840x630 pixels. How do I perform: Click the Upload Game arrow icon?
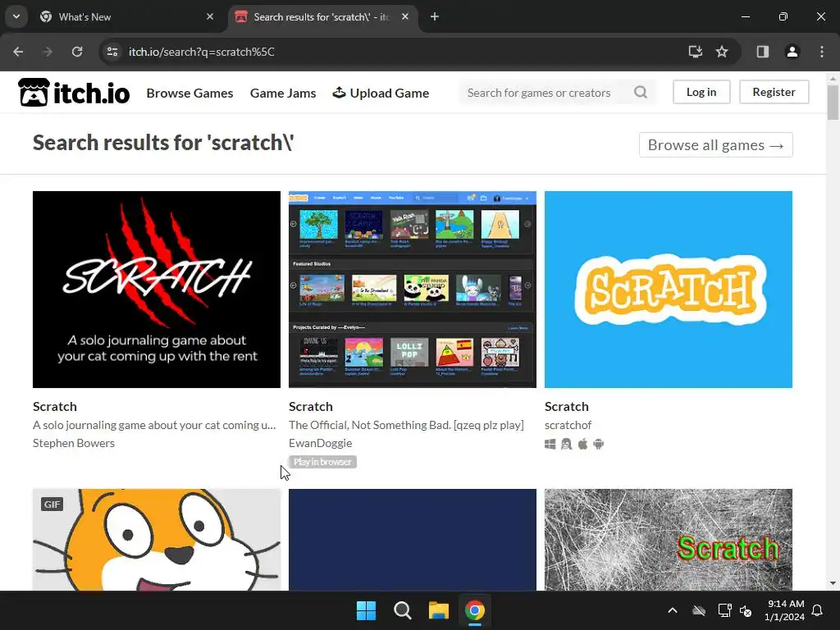tap(339, 92)
